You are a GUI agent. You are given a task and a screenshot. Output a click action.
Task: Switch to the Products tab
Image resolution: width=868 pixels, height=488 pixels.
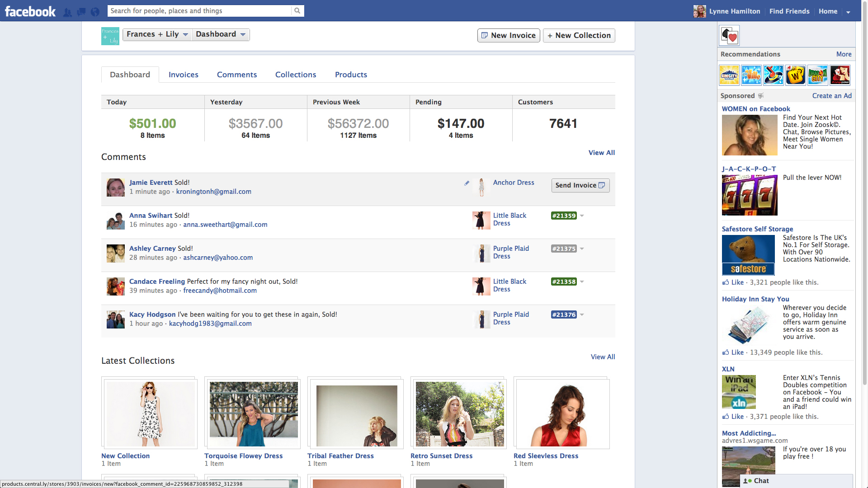pyautogui.click(x=351, y=75)
